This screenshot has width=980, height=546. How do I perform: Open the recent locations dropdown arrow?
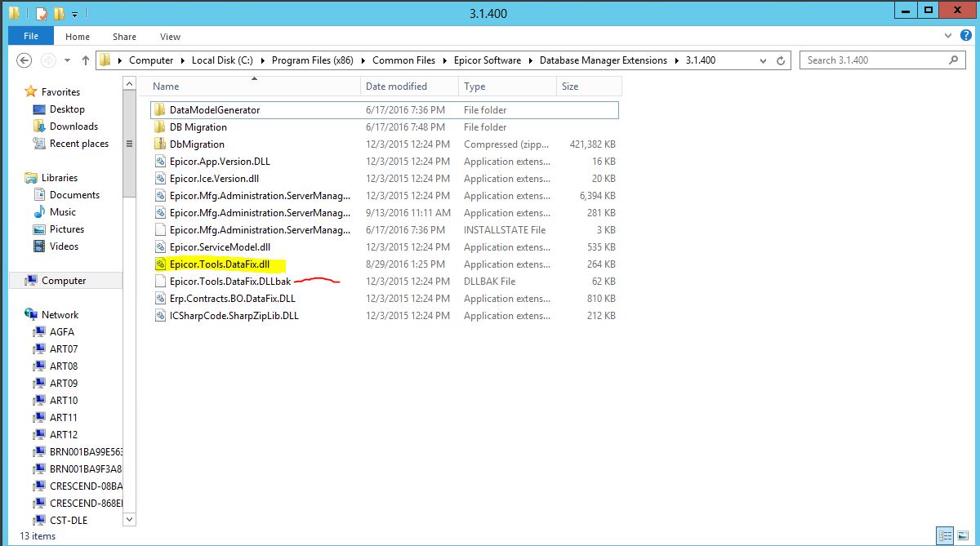point(67,60)
